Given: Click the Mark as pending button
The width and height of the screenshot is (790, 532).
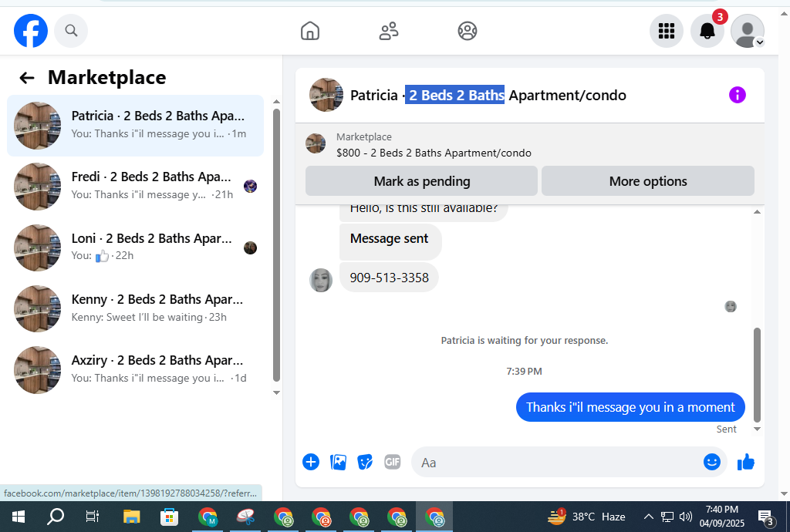Looking at the screenshot, I should (421, 181).
